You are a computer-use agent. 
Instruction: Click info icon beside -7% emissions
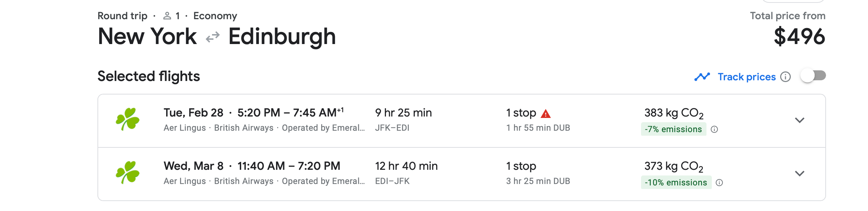click(x=714, y=129)
